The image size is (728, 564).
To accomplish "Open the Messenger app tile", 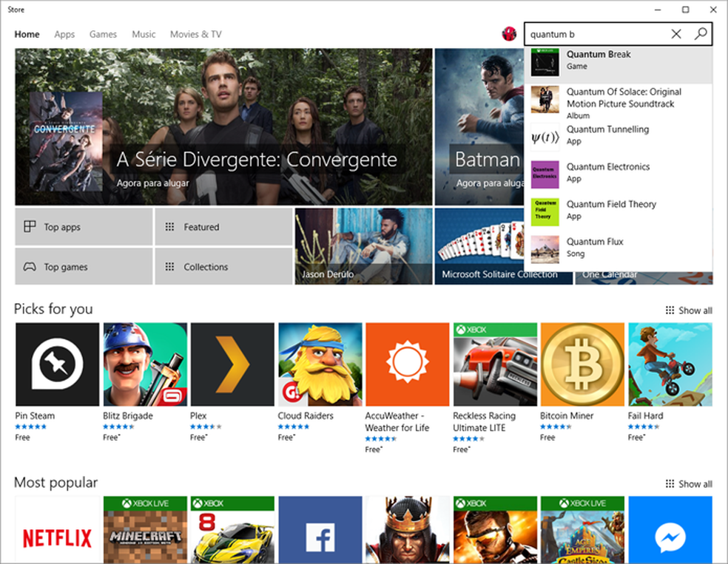I will (670, 530).
